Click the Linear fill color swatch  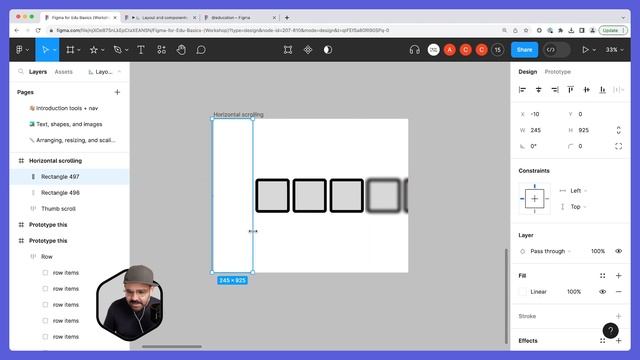[522, 292]
